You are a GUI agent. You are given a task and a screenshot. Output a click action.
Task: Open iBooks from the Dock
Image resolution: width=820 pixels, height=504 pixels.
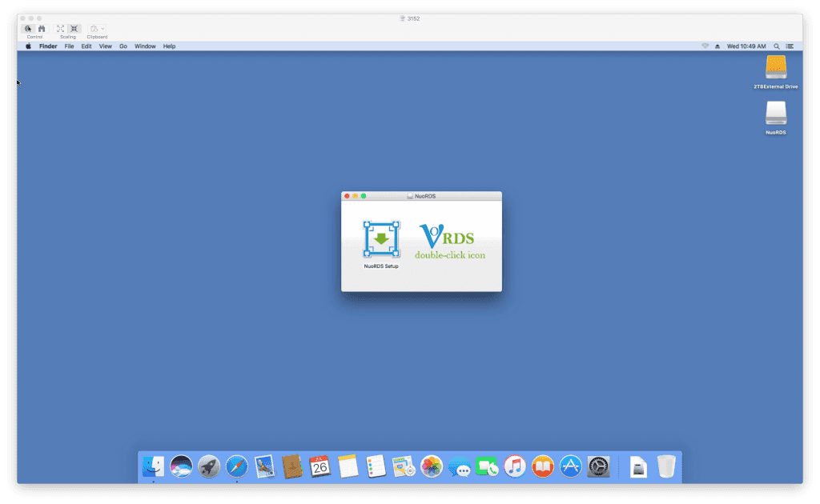point(543,466)
